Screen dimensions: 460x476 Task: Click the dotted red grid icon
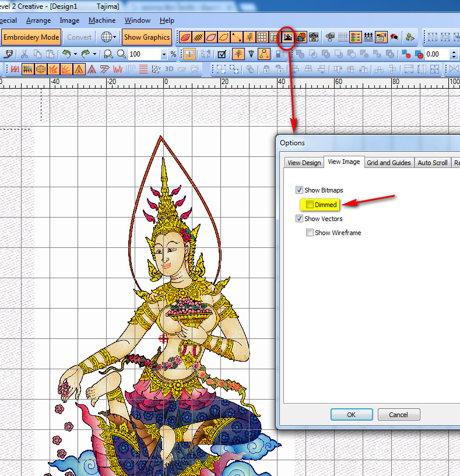click(x=343, y=37)
